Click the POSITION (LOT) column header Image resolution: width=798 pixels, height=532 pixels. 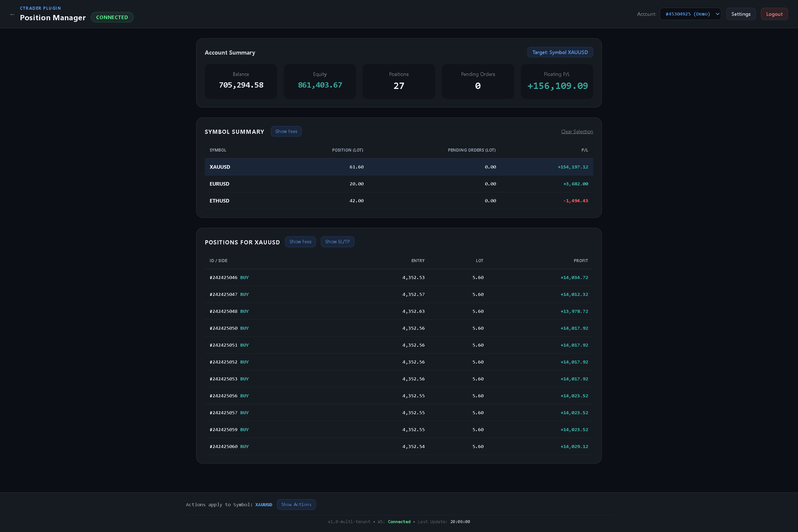pyautogui.click(x=347, y=150)
